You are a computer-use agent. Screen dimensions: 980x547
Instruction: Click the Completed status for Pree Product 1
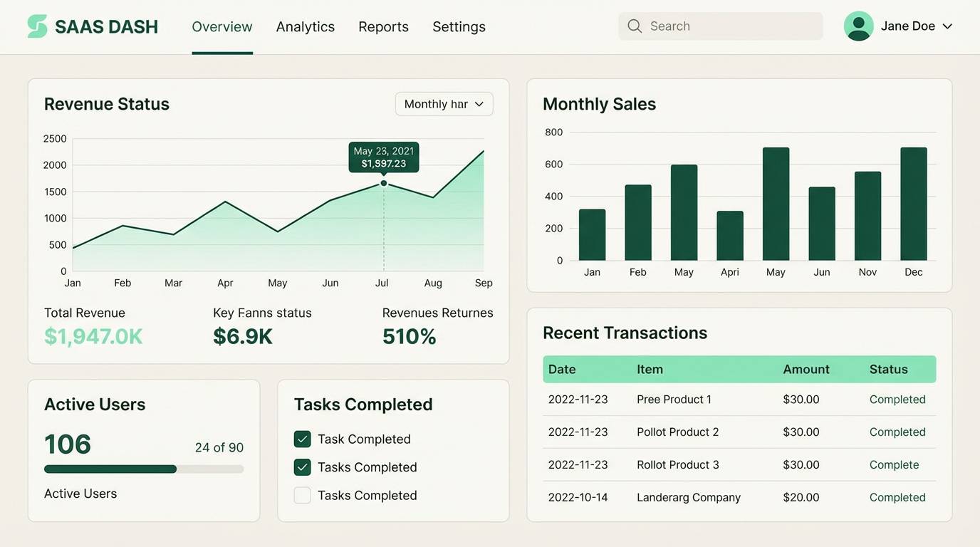pyautogui.click(x=897, y=399)
